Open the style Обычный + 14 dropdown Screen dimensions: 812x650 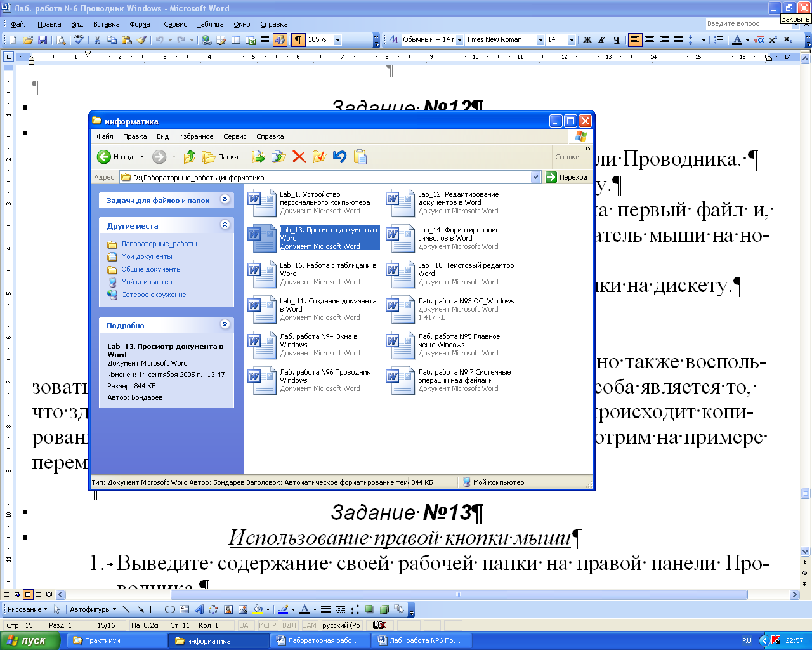coord(459,40)
